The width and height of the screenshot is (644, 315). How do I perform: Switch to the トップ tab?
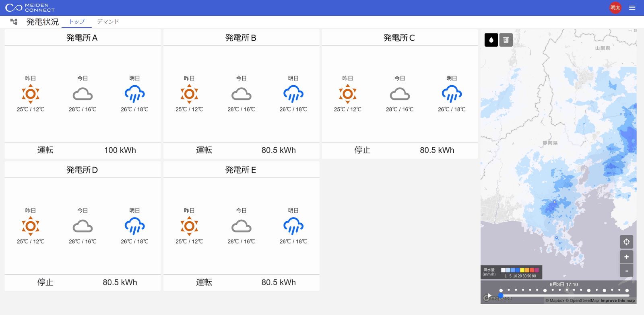[x=76, y=22]
